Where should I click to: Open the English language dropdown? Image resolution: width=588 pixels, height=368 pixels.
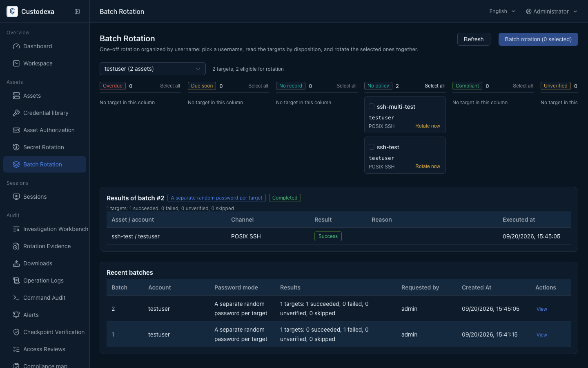pyautogui.click(x=502, y=11)
